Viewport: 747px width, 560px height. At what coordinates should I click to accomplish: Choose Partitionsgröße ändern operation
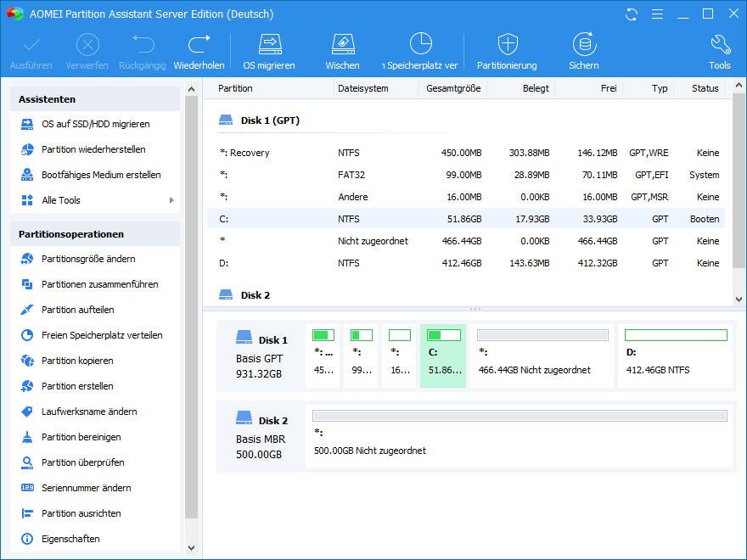[88, 259]
